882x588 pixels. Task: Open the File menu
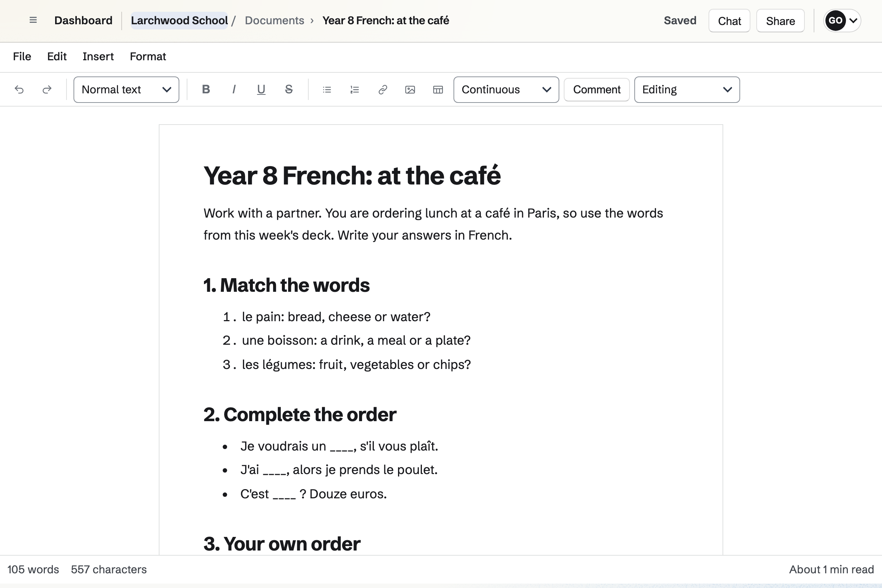point(22,57)
